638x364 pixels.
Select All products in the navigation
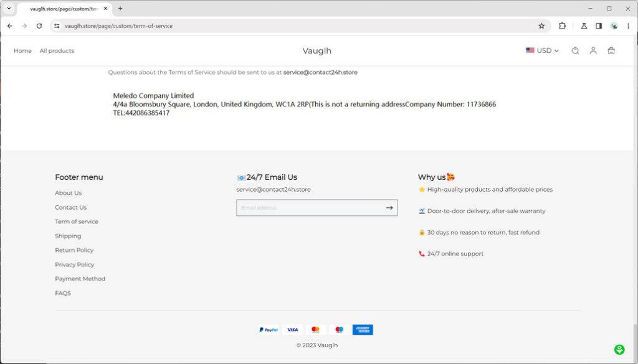[x=57, y=50]
